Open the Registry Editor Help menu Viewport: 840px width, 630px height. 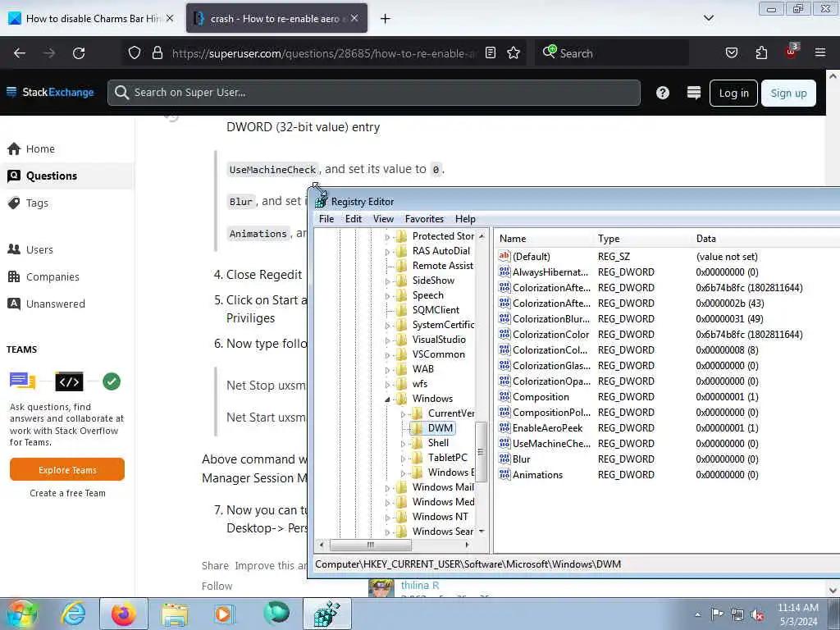coord(465,218)
